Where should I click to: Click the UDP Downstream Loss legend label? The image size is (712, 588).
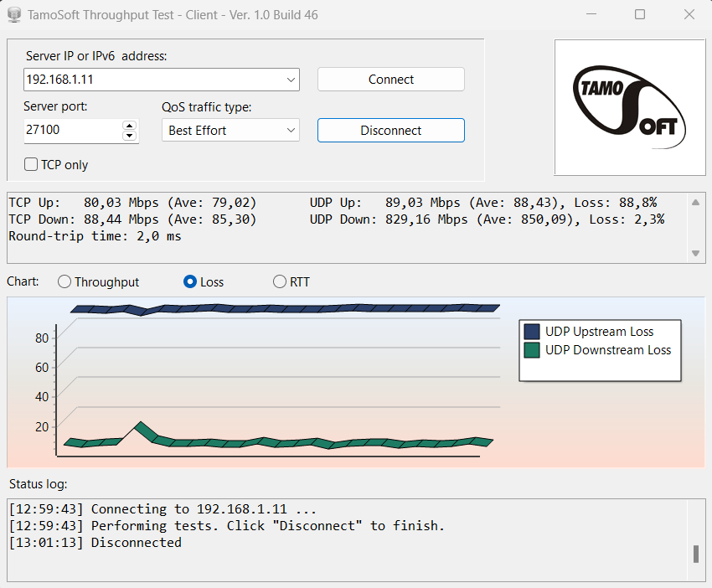click(x=608, y=350)
